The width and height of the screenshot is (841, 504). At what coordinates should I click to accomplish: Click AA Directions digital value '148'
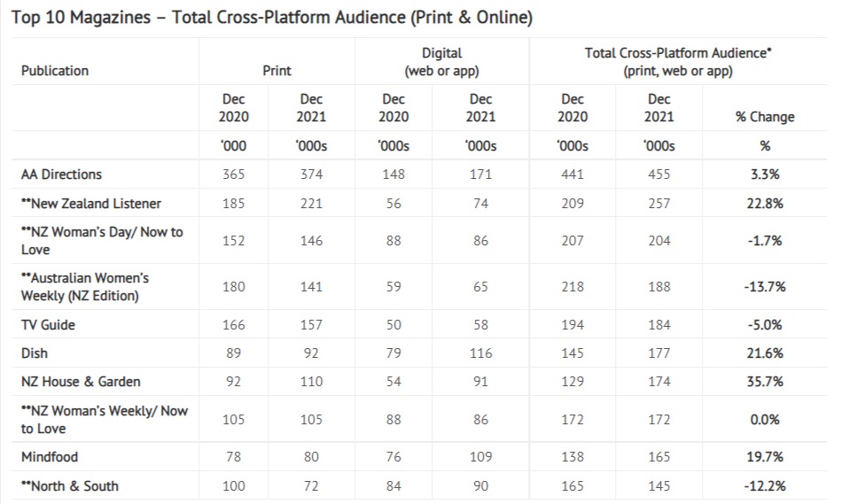(393, 174)
